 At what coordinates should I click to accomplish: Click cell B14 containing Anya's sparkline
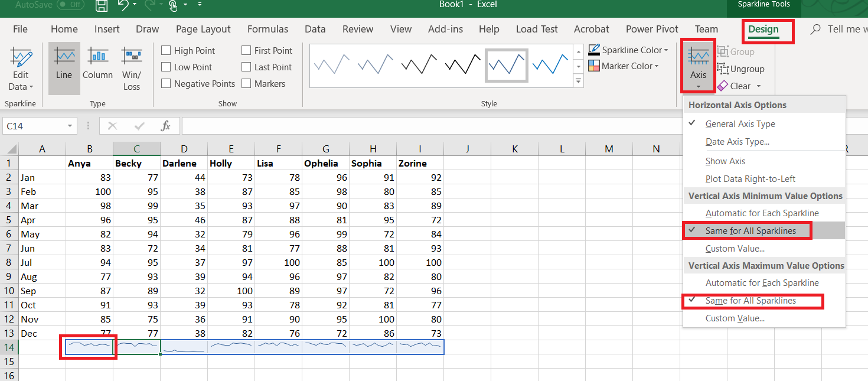click(x=89, y=347)
